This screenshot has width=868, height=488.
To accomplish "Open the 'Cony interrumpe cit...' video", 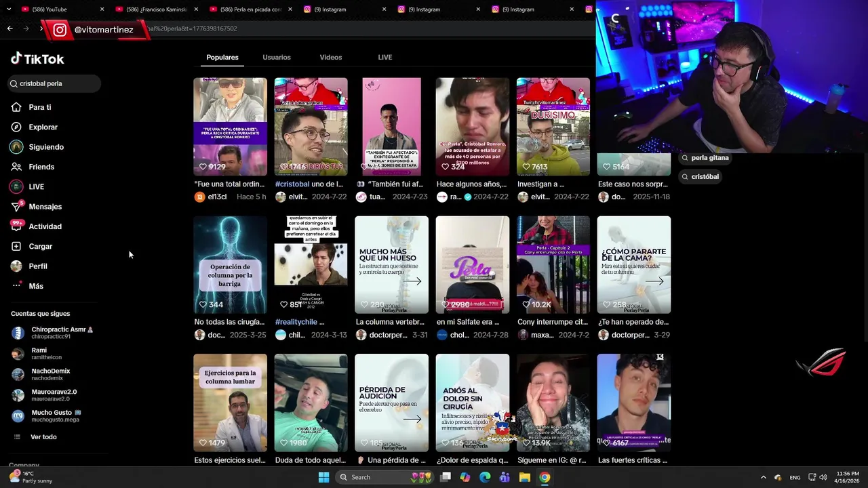I will click(553, 265).
